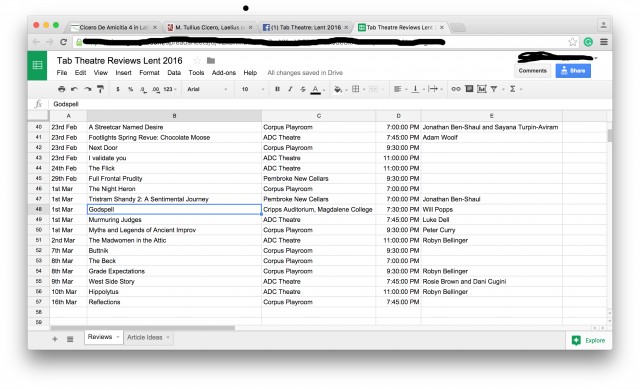The width and height of the screenshot is (640, 389).
Task: Click cell West Side Story
Action: pos(174,282)
